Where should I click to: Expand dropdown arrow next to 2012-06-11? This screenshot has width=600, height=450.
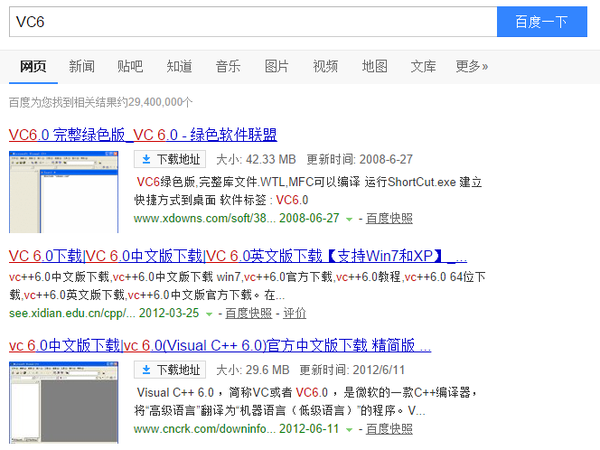[349, 430]
